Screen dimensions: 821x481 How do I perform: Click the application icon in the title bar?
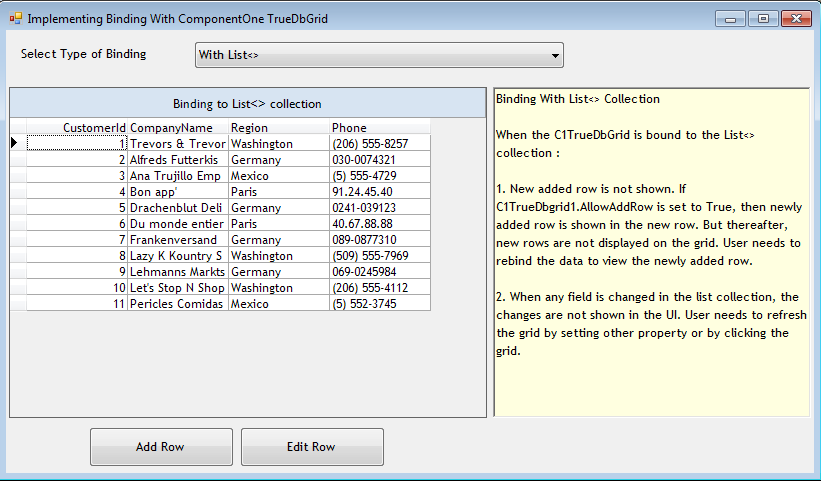click(x=15, y=19)
